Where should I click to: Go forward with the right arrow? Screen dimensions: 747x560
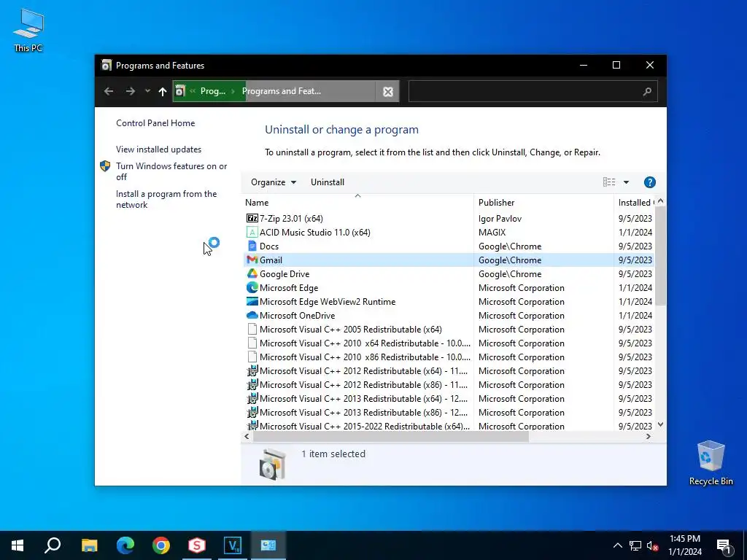(130, 91)
